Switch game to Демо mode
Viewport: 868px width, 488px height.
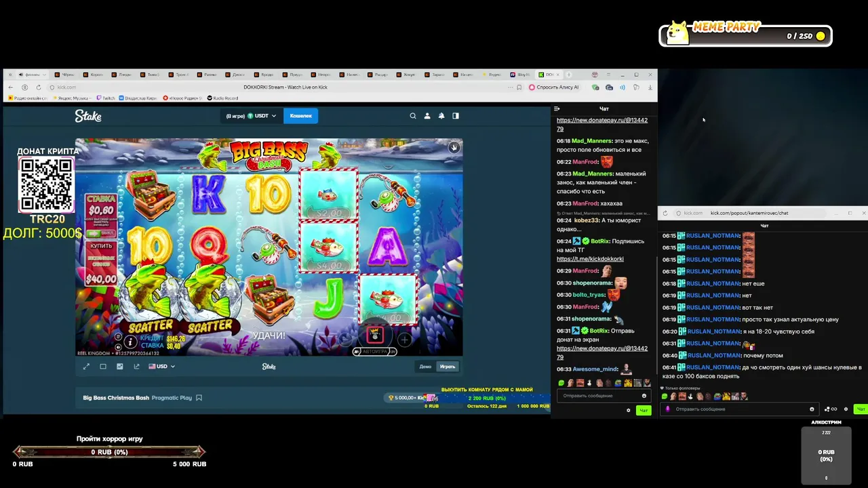425,367
